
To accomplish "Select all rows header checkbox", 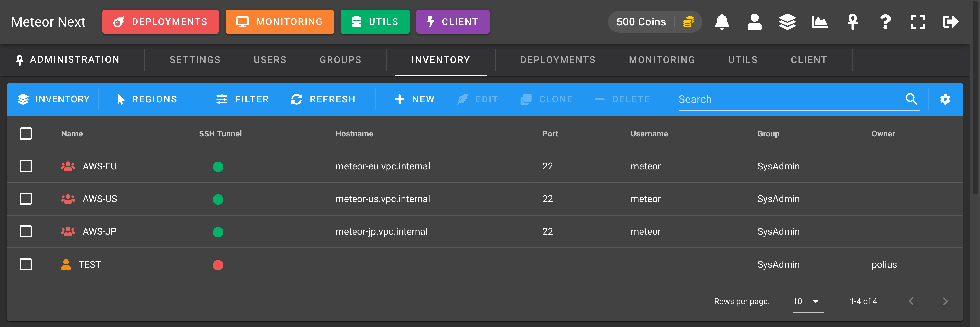I will (26, 133).
